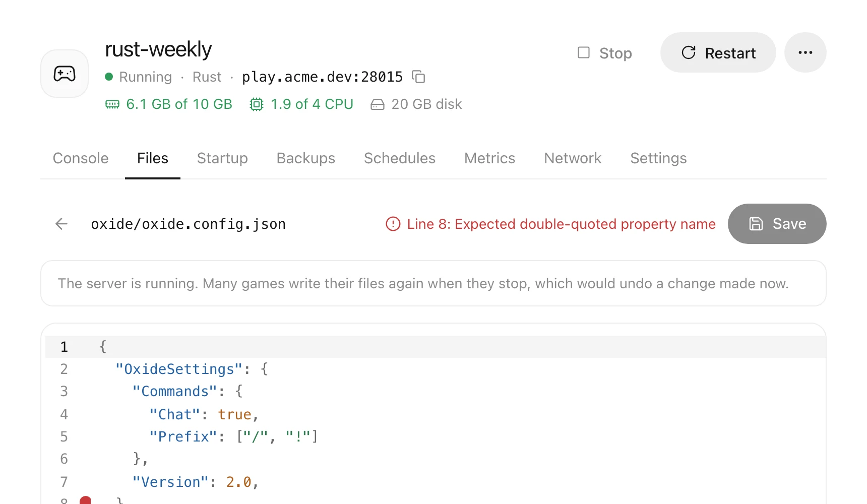Click the 2.0 value on line 7
This screenshot has height=504, width=867.
click(x=239, y=482)
